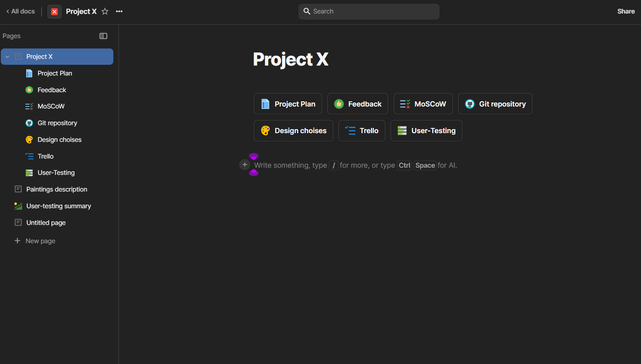Open the three-dot more options menu
Image resolution: width=641 pixels, height=364 pixels.
119,12
